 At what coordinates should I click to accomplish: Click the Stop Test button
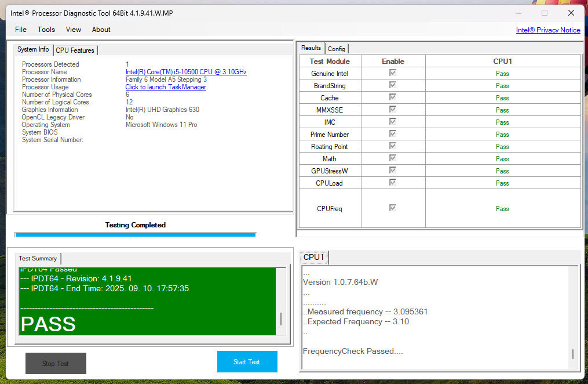[56, 363]
